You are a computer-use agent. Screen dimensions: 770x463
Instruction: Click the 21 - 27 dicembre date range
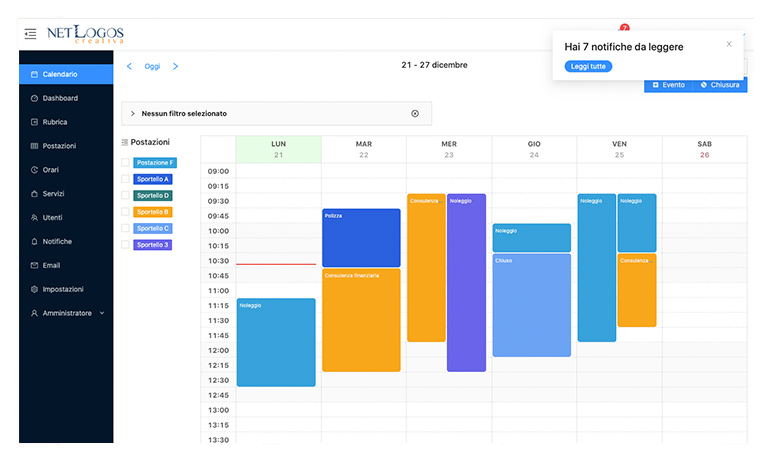[x=435, y=65]
